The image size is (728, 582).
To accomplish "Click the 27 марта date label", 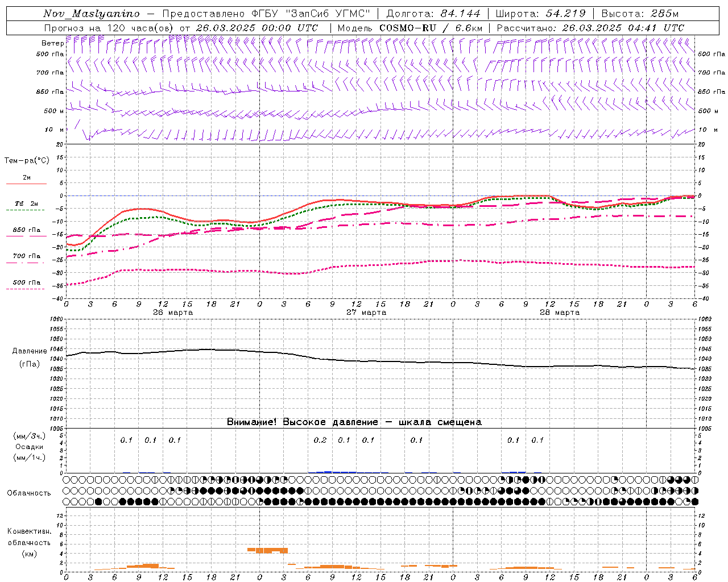I will pyautogui.click(x=366, y=313).
